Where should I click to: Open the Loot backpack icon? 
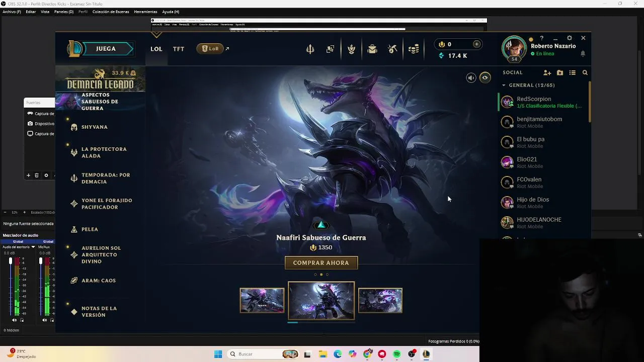click(372, 49)
